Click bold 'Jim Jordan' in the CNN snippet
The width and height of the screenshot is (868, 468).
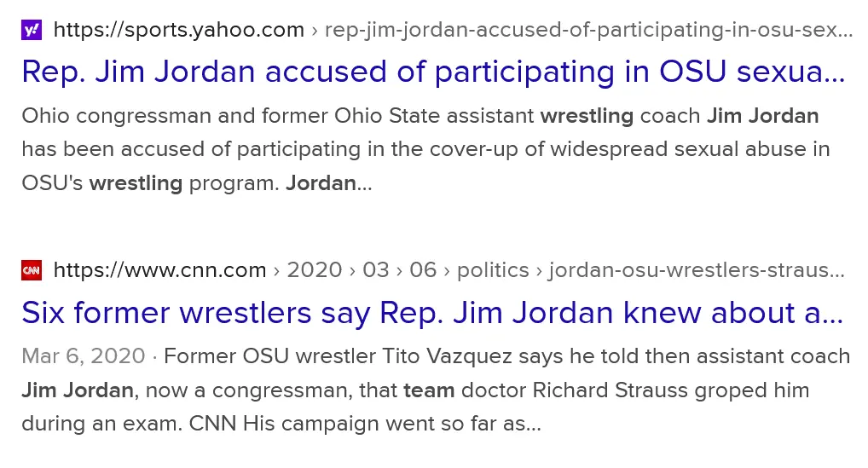pos(78,391)
